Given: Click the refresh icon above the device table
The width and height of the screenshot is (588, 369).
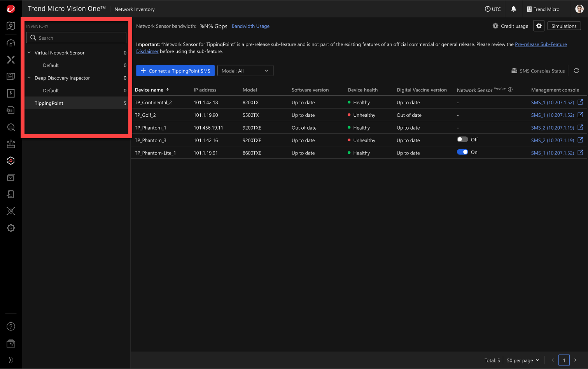Looking at the screenshot, I should (x=576, y=70).
